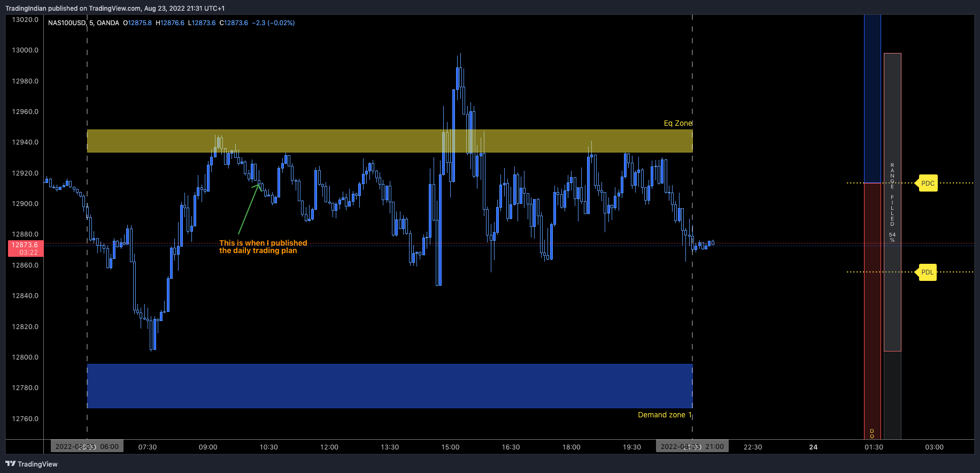This screenshot has height=473, width=980.
Task: Click the 15:00 time axis label
Action: click(x=450, y=447)
